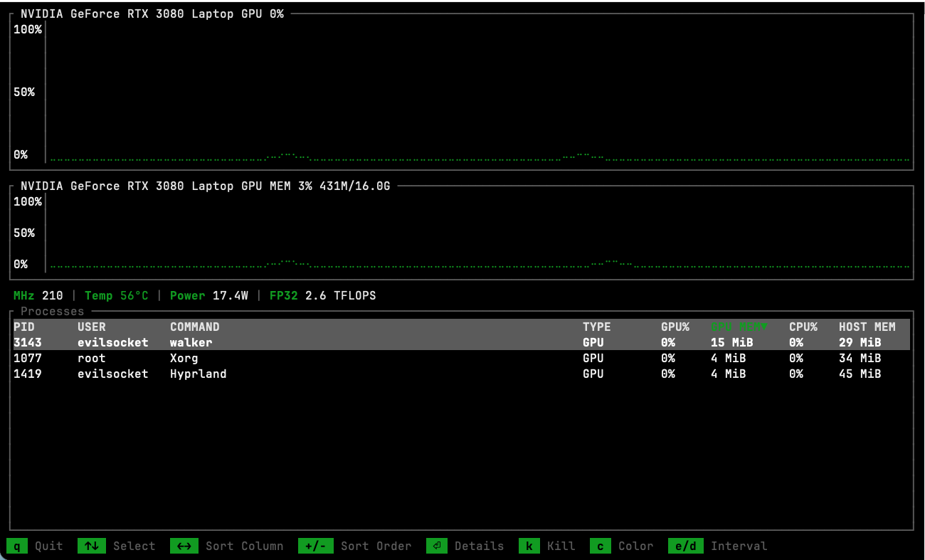Sort by the HOST MEM column header
This screenshot has height=560, width=925.
[x=867, y=327]
